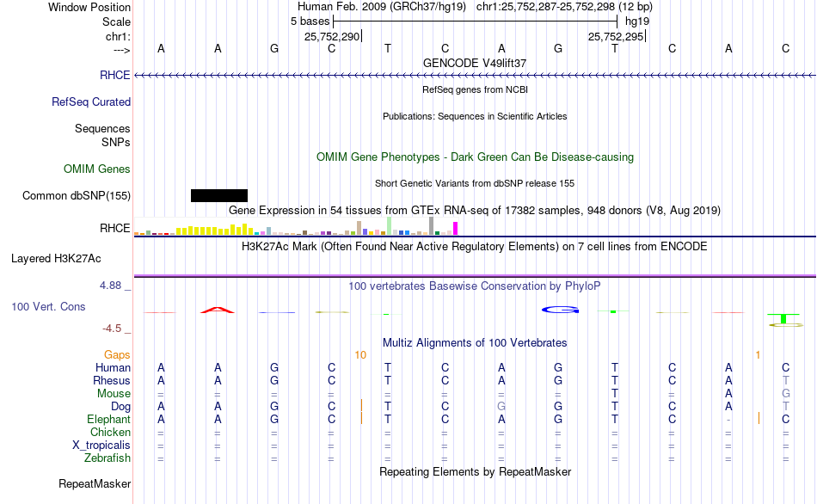
Task: Click the purple H3K27Ac signal line
Action: pos(475,276)
